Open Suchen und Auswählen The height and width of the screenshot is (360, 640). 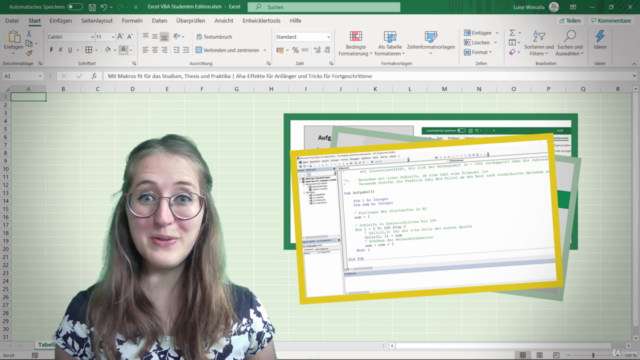click(x=570, y=43)
